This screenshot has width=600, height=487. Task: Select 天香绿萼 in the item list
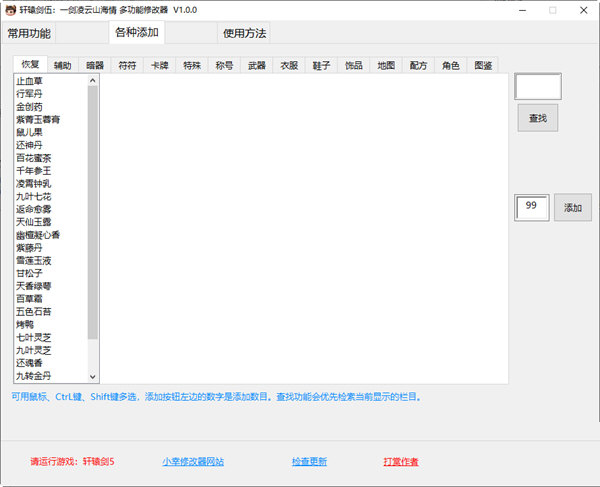tap(34, 286)
